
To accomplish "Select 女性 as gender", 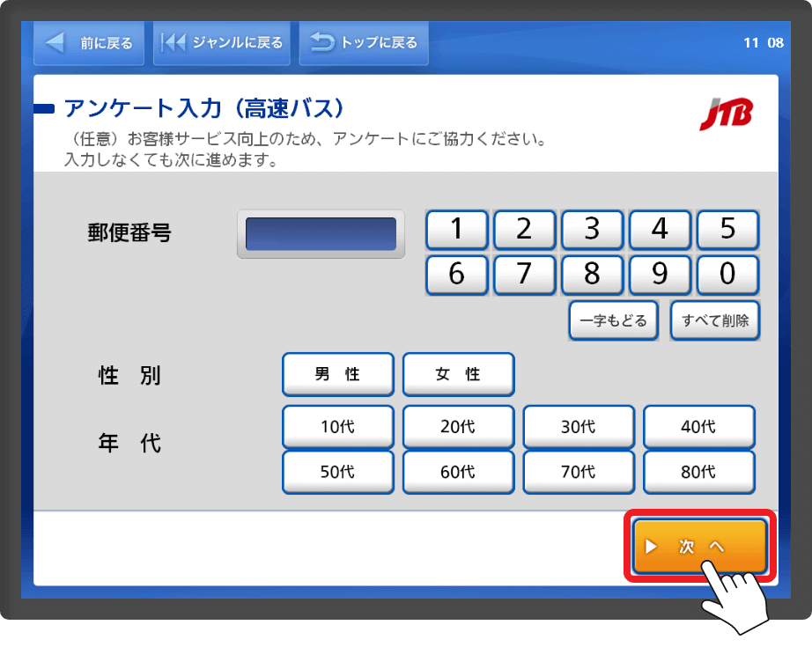I will click(458, 375).
